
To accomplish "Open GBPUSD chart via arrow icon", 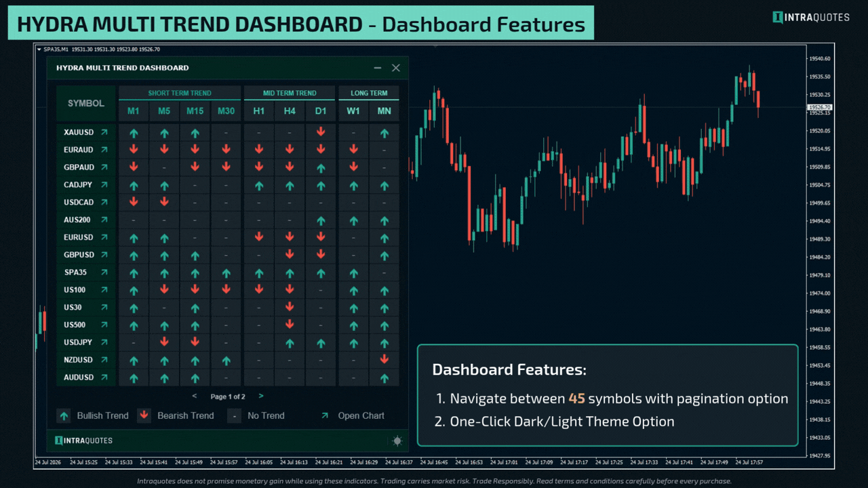I will (x=104, y=255).
